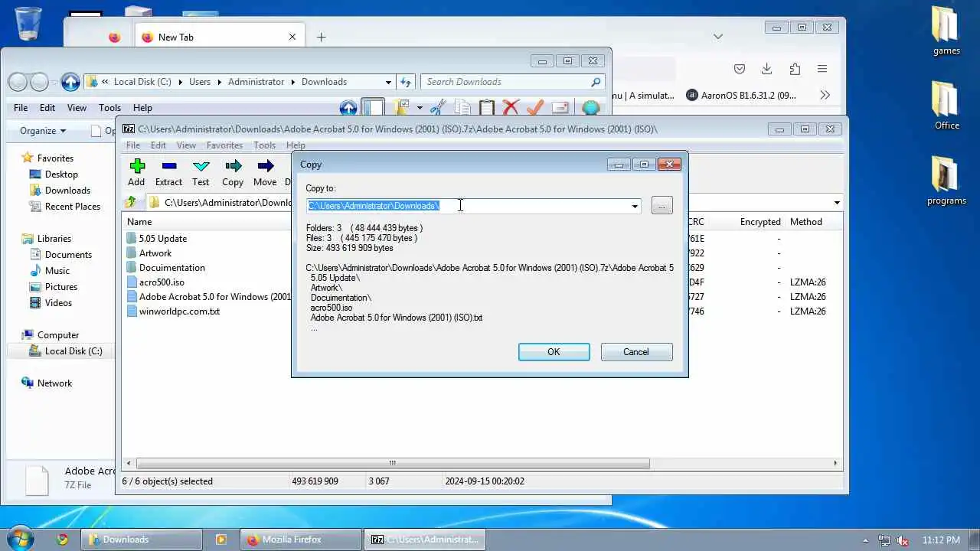Screen dimensions: 980x551
Task: Open the File menu in 7-Zip window
Action: click(133, 145)
